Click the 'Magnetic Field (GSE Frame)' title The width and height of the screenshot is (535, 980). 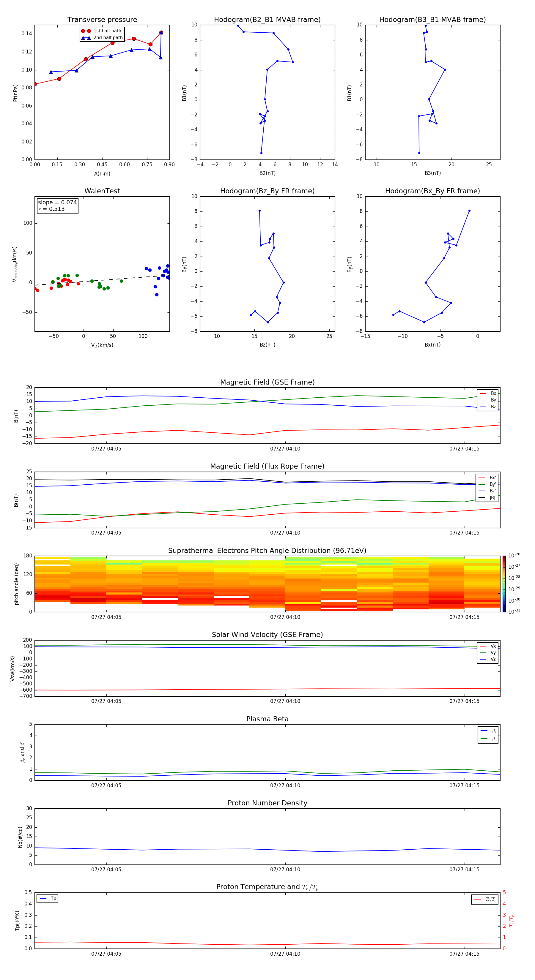267,382
